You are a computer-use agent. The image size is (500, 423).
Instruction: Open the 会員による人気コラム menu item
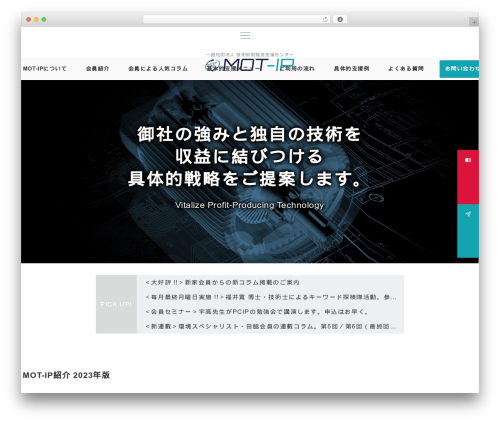pos(158,69)
